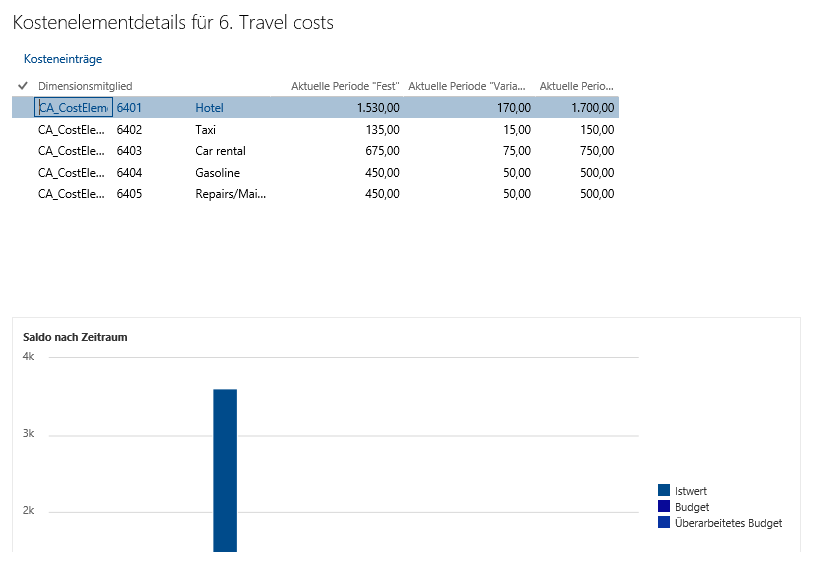Click the Aktuelle Periode "Fest" column header
This screenshot has height=568, width=819.
point(345,86)
